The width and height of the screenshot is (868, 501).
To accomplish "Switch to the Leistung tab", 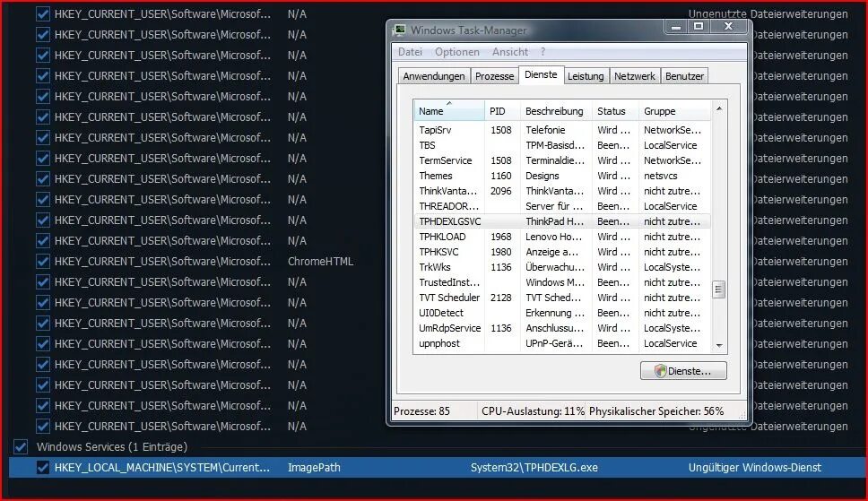I will click(x=586, y=76).
